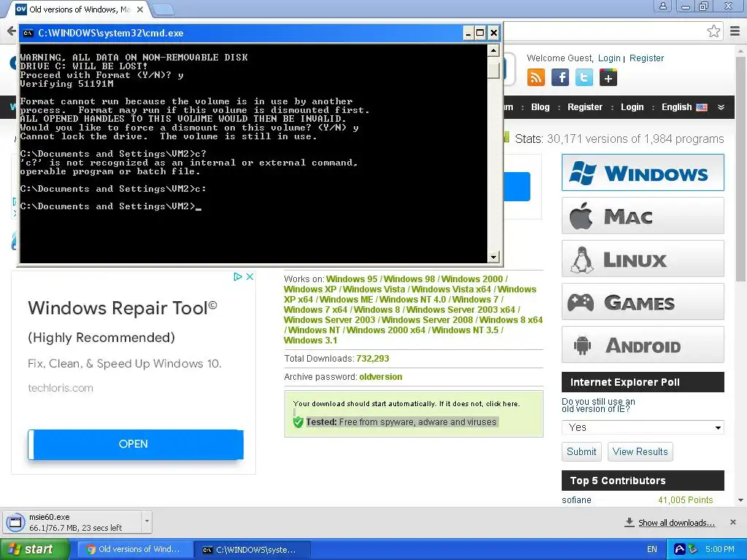Open the RSS feed icon
Screen dimensions: 747x560
tap(536, 77)
